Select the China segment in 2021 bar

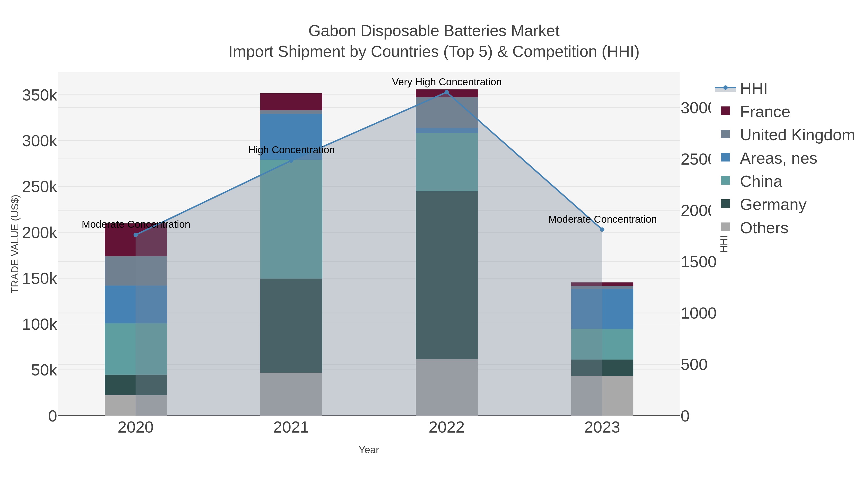click(x=292, y=219)
